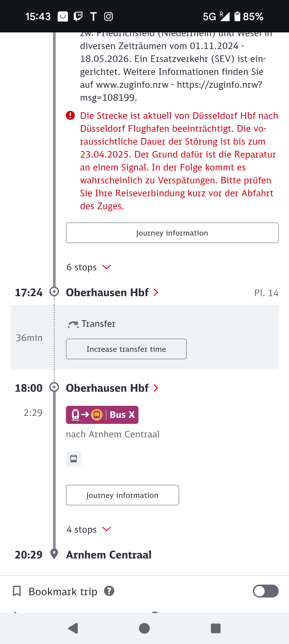Tap the red disruption warning icon

(x=70, y=115)
